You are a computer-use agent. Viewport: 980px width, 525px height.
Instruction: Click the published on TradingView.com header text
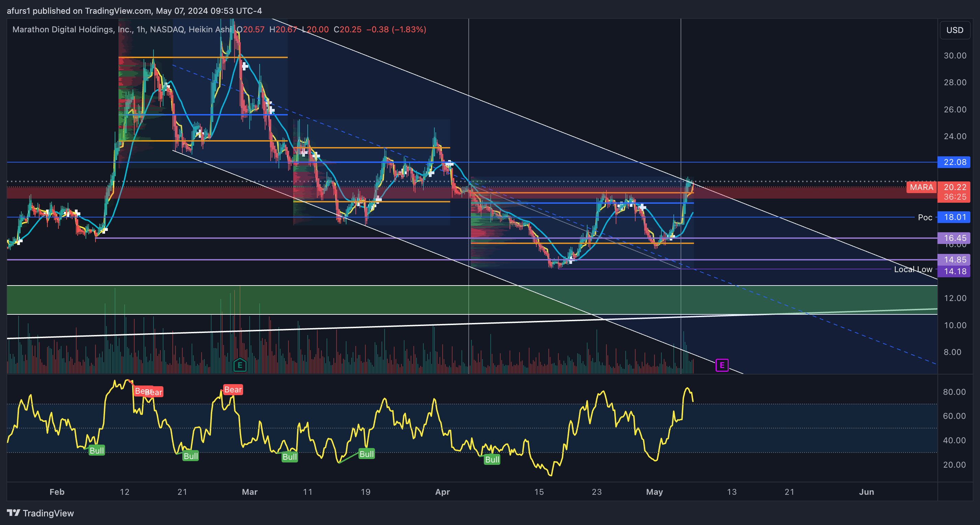(134, 11)
